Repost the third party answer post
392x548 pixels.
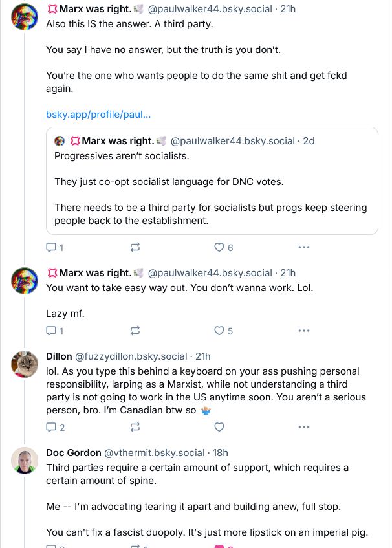(x=135, y=247)
